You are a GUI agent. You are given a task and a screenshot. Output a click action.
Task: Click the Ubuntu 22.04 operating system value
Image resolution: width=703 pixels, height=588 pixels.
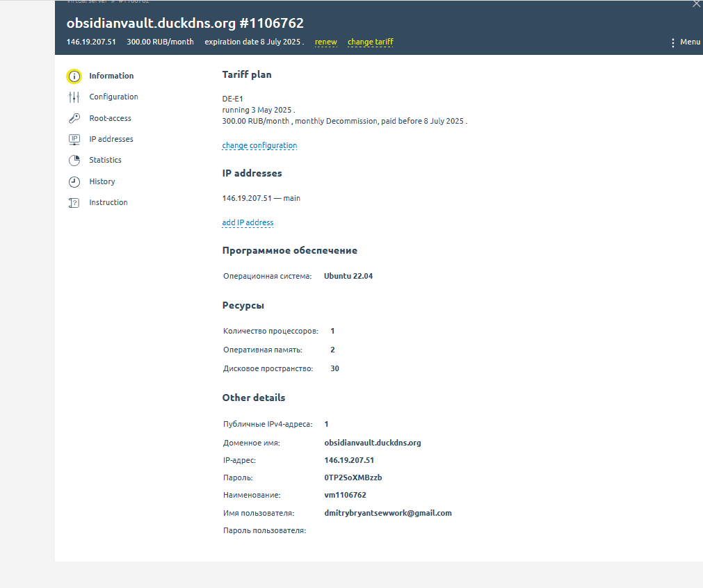pyautogui.click(x=348, y=277)
